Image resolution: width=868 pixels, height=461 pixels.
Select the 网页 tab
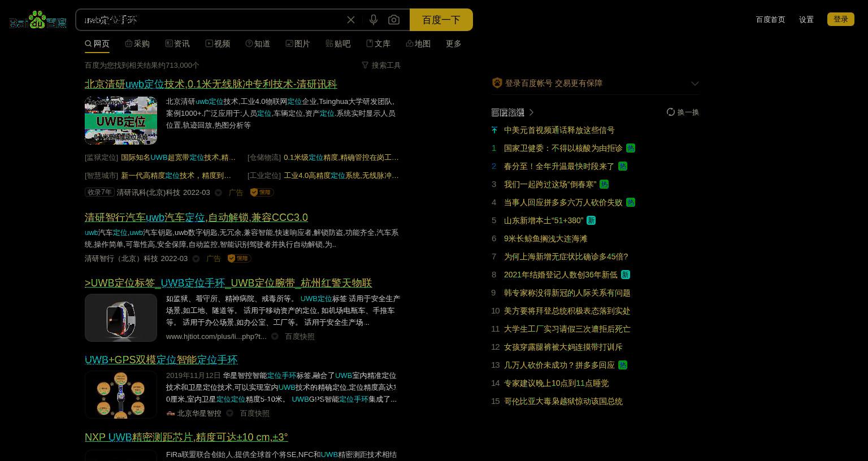pyautogui.click(x=97, y=44)
